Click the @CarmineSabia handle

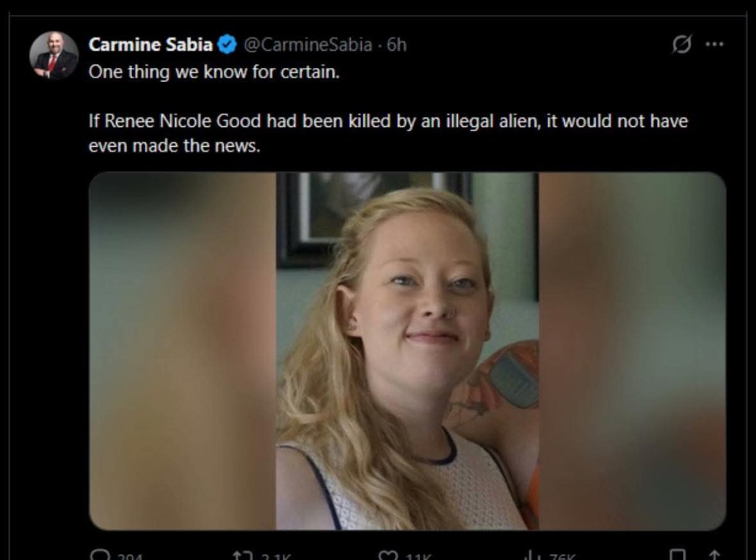pyautogui.click(x=307, y=45)
